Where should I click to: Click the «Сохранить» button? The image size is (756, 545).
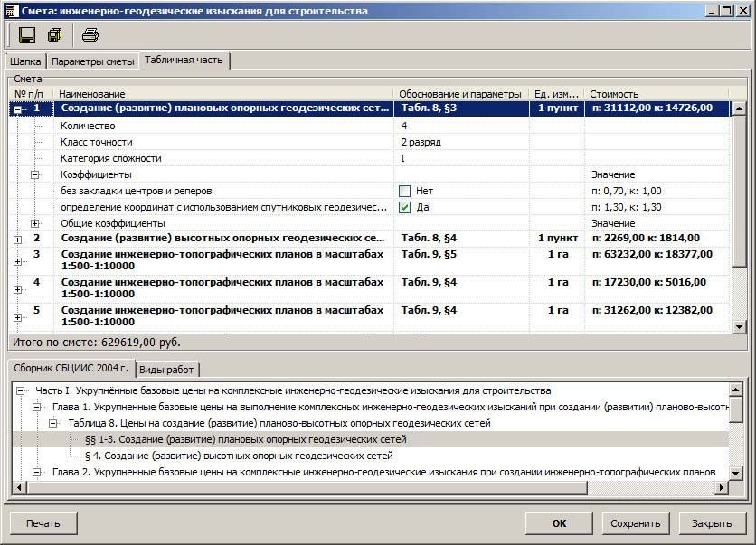[x=636, y=523]
